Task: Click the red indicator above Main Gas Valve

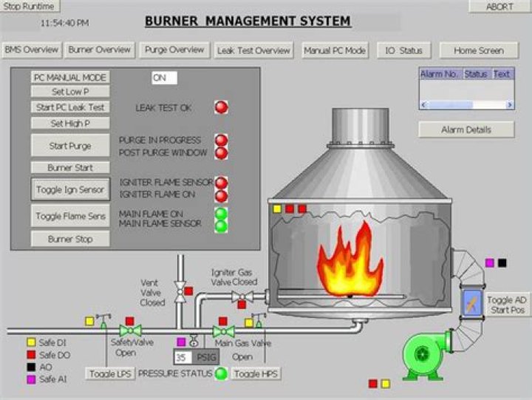Action: [x=223, y=321]
